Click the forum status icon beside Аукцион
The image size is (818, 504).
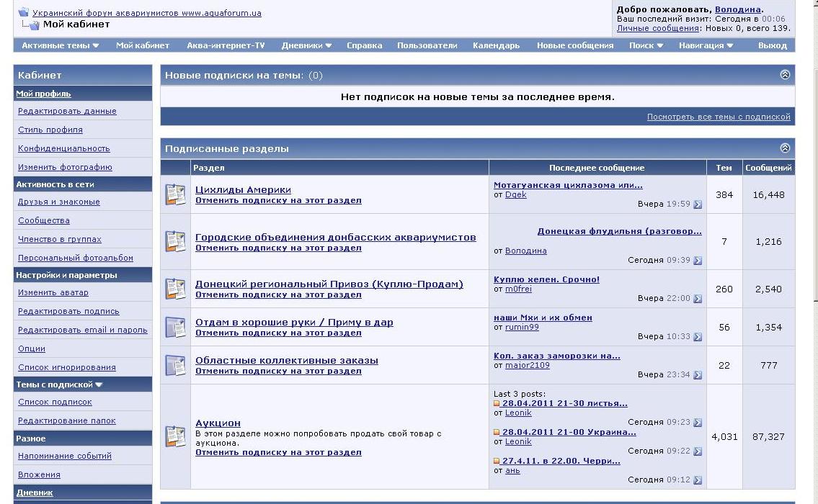175,436
